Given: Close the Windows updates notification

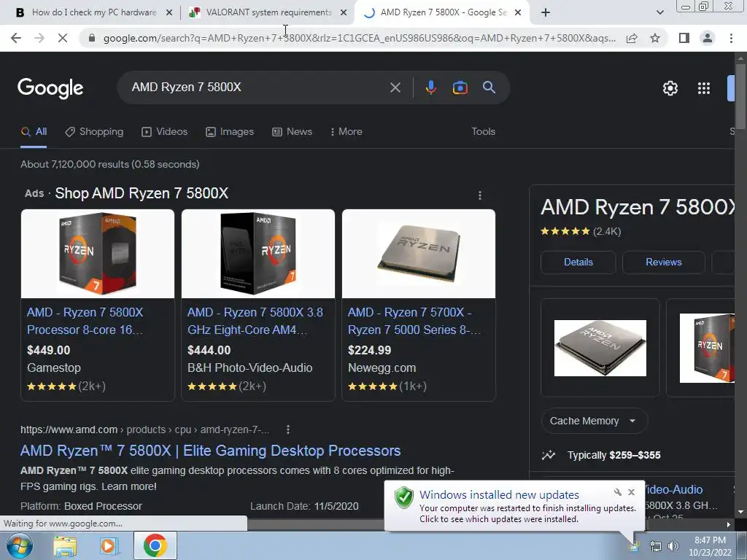Looking at the screenshot, I should (x=631, y=492).
